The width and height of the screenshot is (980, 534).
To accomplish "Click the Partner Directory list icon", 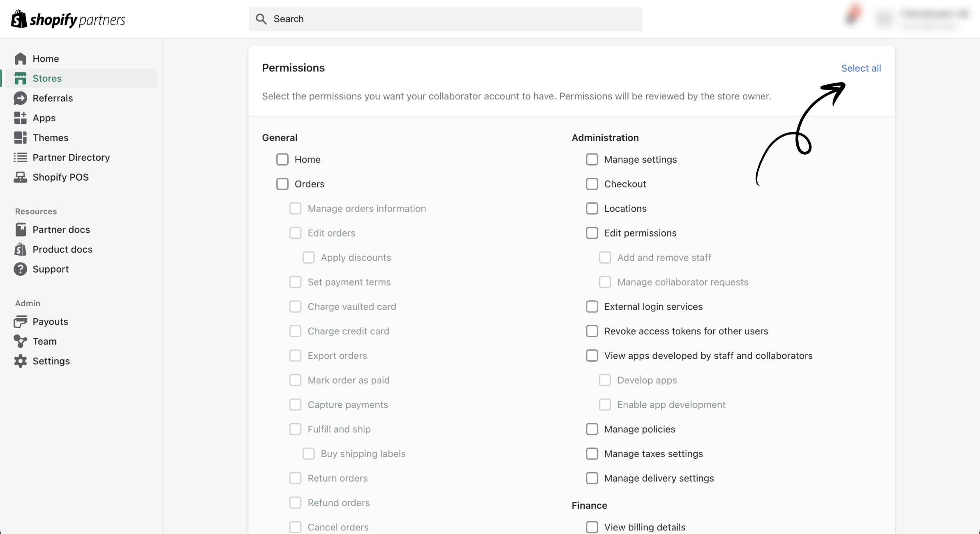I will click(x=20, y=158).
